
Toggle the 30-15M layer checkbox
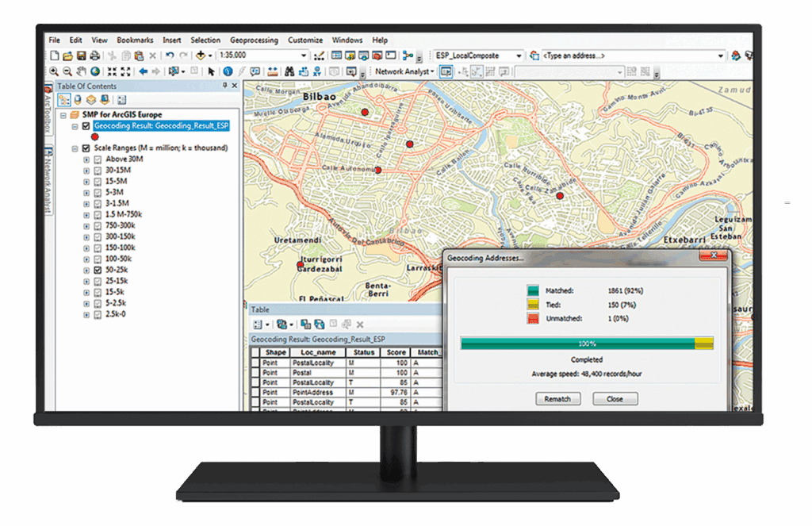(98, 171)
